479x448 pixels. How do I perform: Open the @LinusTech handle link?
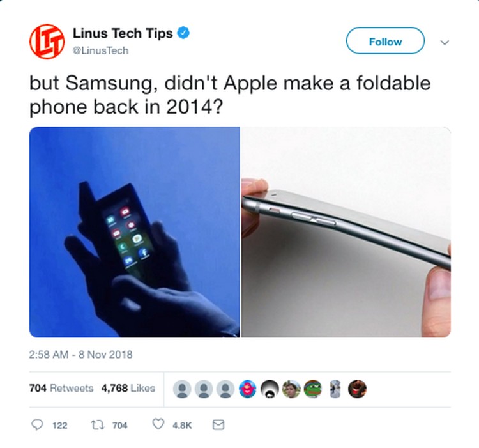(x=100, y=50)
